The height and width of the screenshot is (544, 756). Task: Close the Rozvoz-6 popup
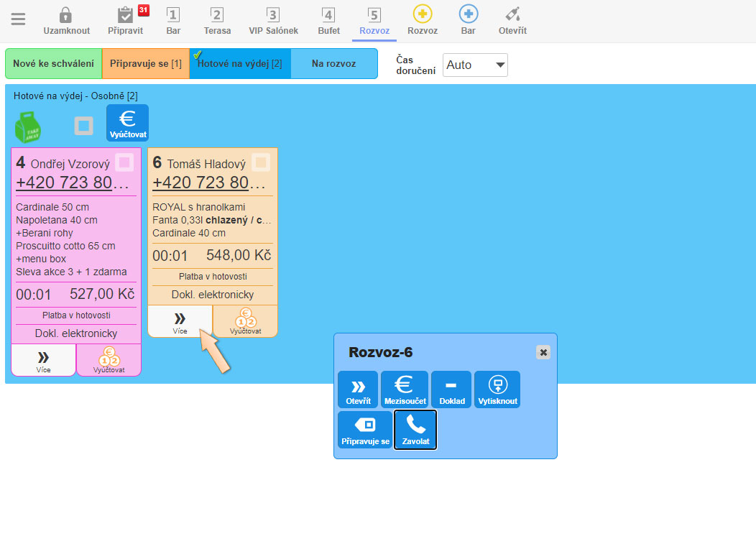[543, 352]
